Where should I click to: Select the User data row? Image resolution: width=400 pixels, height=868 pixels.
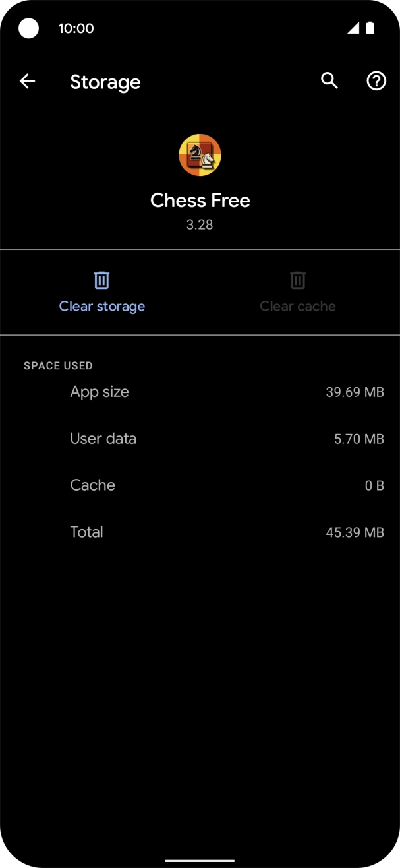coord(200,439)
